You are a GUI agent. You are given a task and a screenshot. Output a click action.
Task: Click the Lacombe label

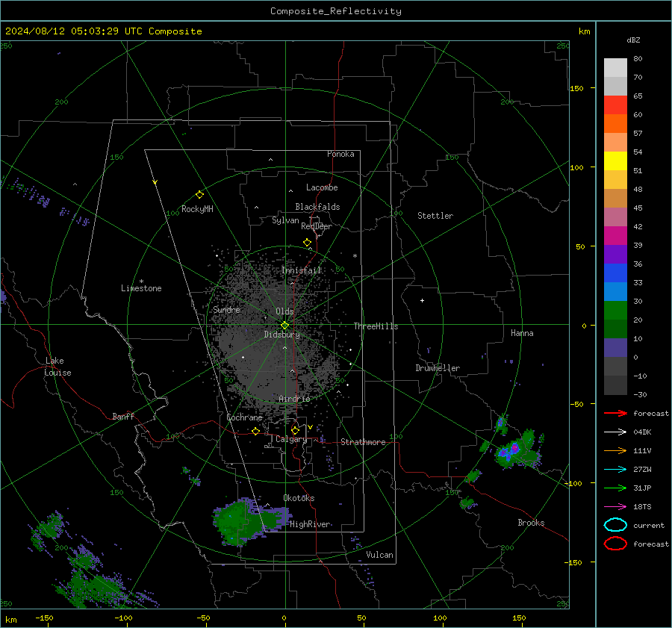(322, 187)
